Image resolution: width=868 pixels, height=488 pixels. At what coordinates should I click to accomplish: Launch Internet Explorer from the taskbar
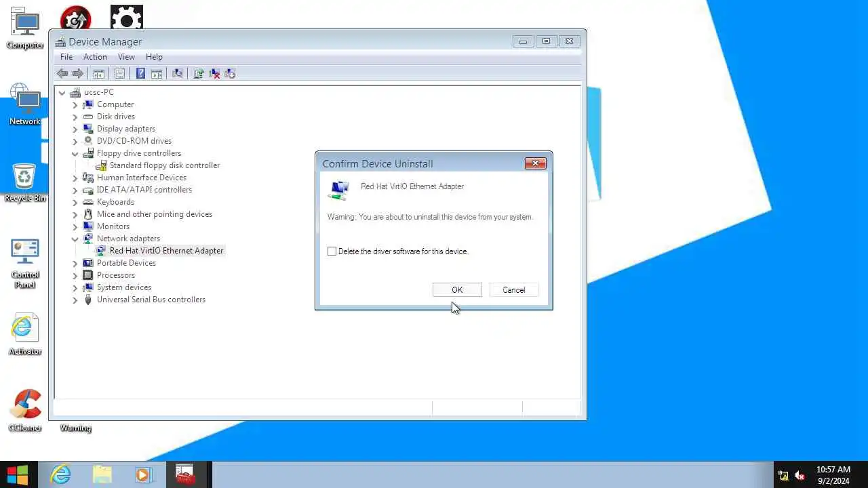[60, 474]
